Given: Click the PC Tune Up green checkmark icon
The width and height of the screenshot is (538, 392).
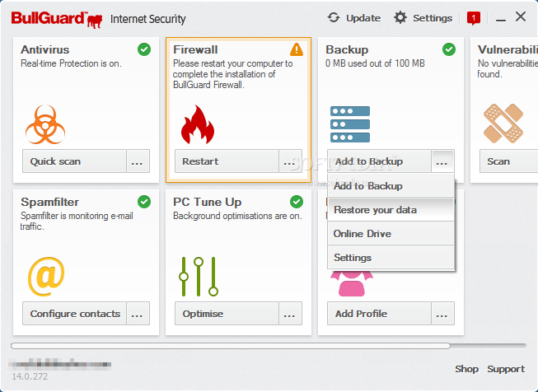Looking at the screenshot, I should [297, 202].
